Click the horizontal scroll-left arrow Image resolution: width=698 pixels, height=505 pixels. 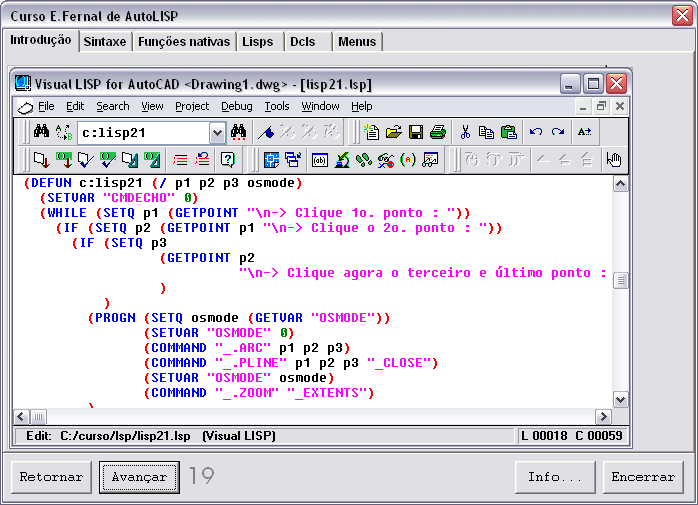(x=21, y=417)
